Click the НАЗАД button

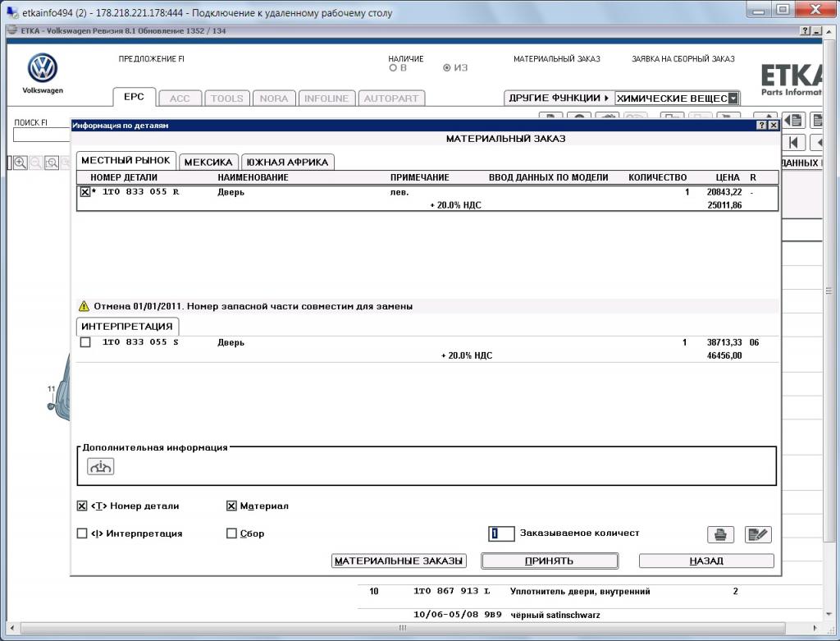706,561
